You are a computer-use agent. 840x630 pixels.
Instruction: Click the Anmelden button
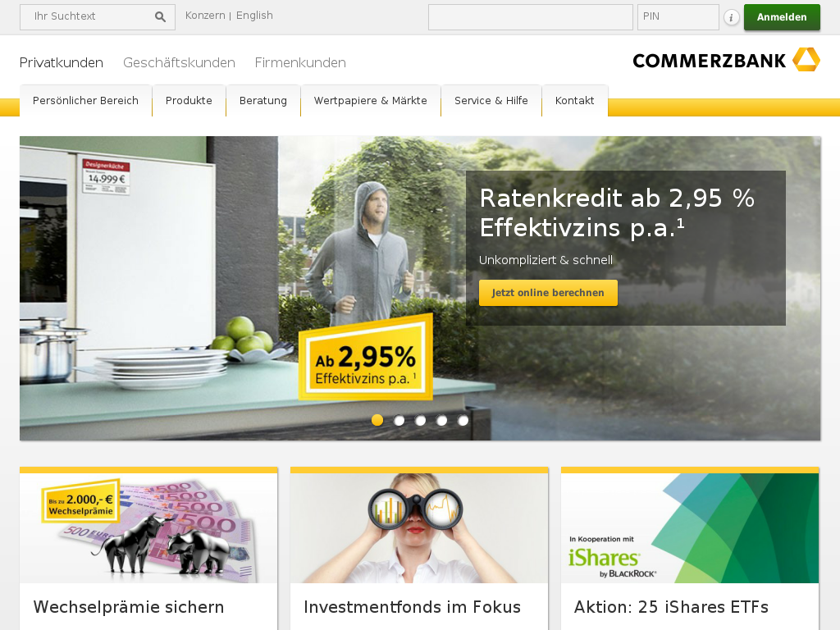[x=782, y=17]
